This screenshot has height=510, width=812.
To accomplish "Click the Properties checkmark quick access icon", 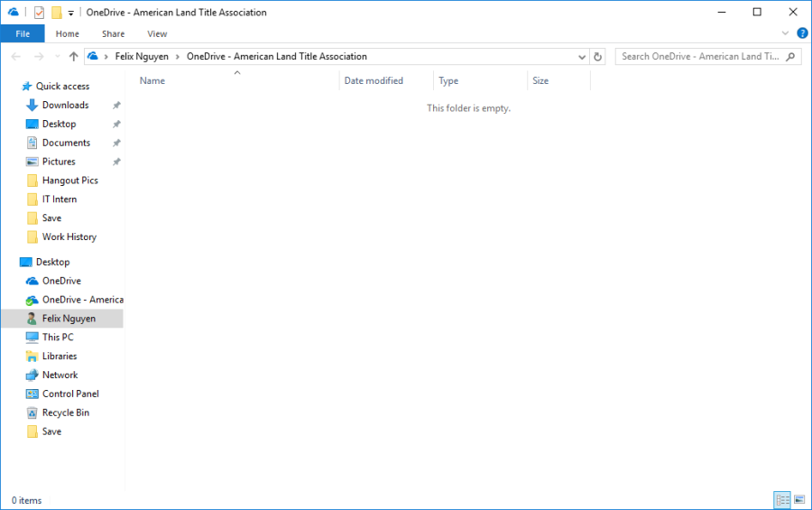I will tap(40, 12).
